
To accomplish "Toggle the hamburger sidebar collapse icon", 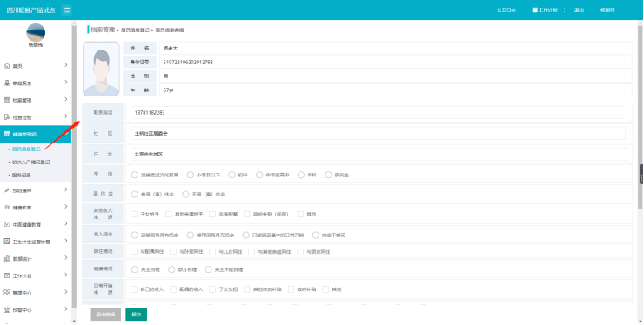I will 66,10.
